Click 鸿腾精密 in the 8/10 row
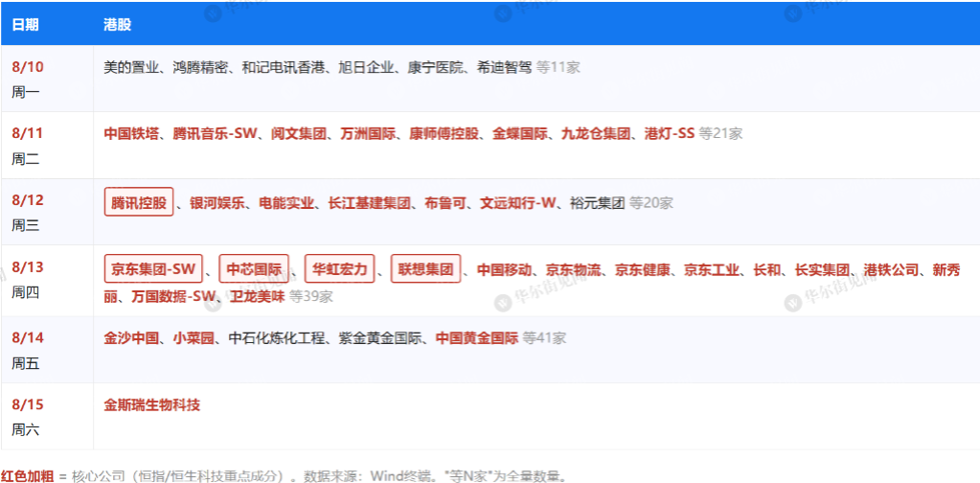The width and height of the screenshot is (980, 483). [200, 67]
